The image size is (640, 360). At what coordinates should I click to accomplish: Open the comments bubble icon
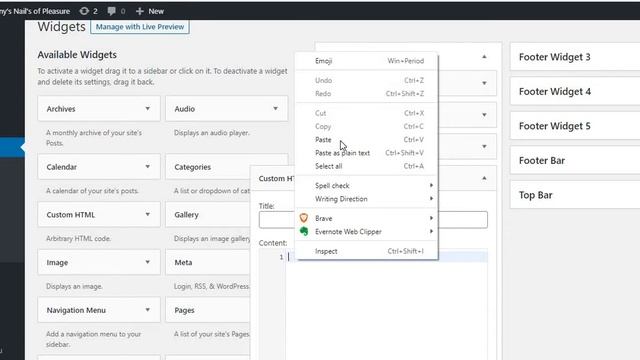[x=111, y=11]
